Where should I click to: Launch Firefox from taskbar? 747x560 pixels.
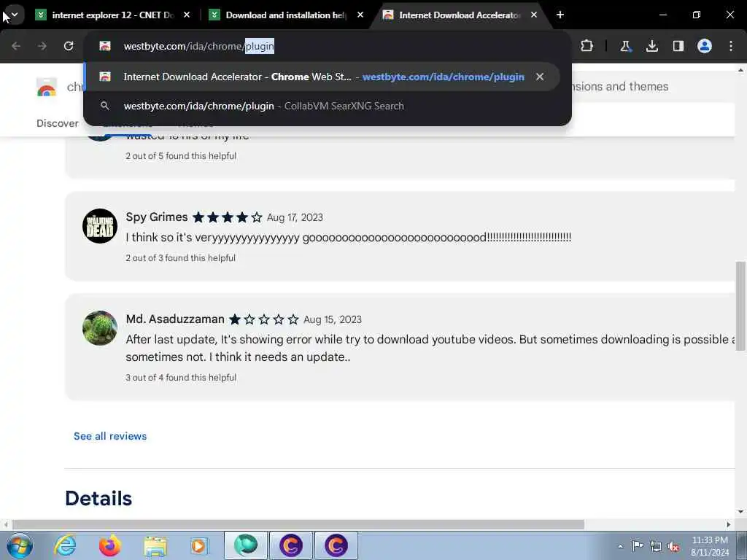pos(109,545)
